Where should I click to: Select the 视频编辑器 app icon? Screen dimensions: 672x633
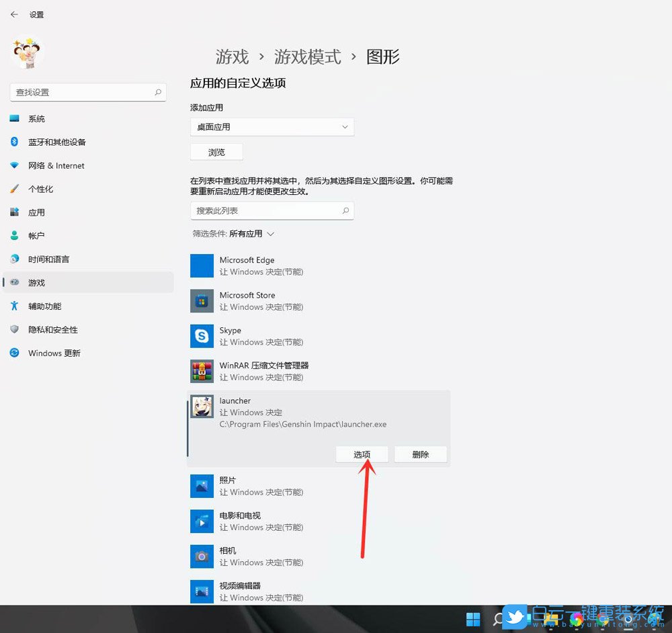[201, 591]
